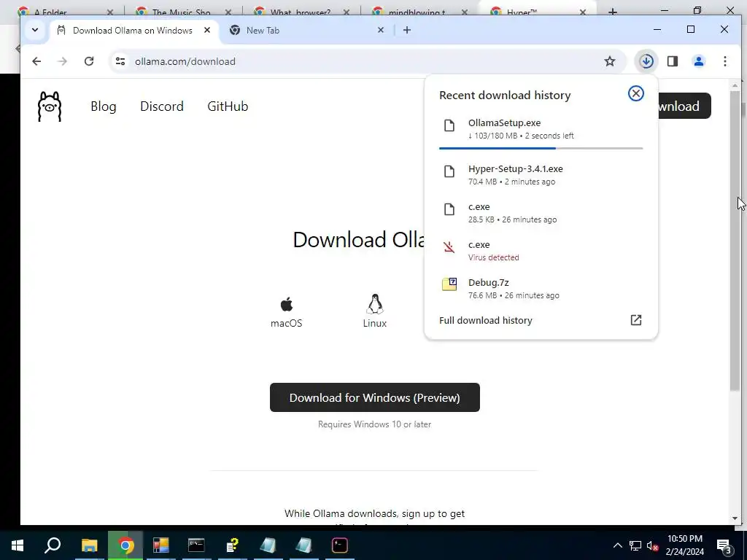Click the Ollama llama logo
The height and width of the screenshot is (560, 747).
point(50,106)
